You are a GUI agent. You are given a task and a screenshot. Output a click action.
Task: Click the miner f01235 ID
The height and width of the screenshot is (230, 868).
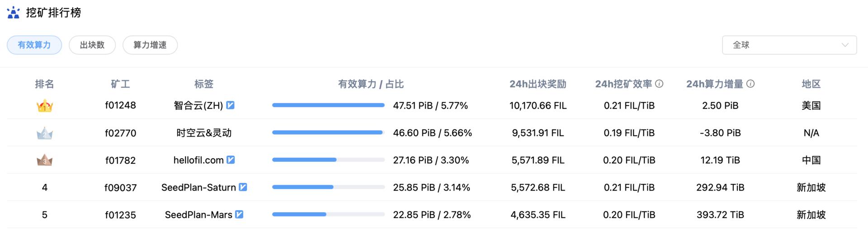click(x=120, y=215)
